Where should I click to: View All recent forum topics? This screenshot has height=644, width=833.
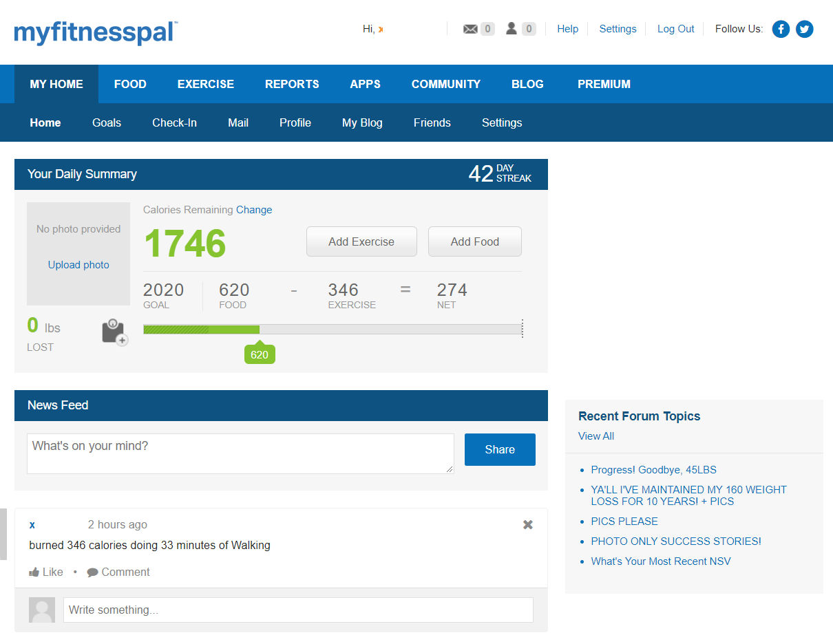point(596,436)
